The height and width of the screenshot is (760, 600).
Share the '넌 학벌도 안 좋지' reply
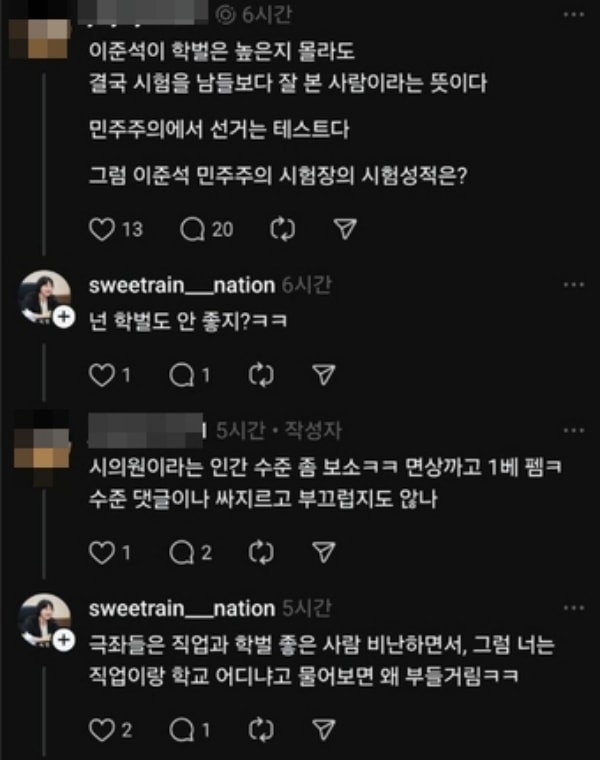coord(324,375)
